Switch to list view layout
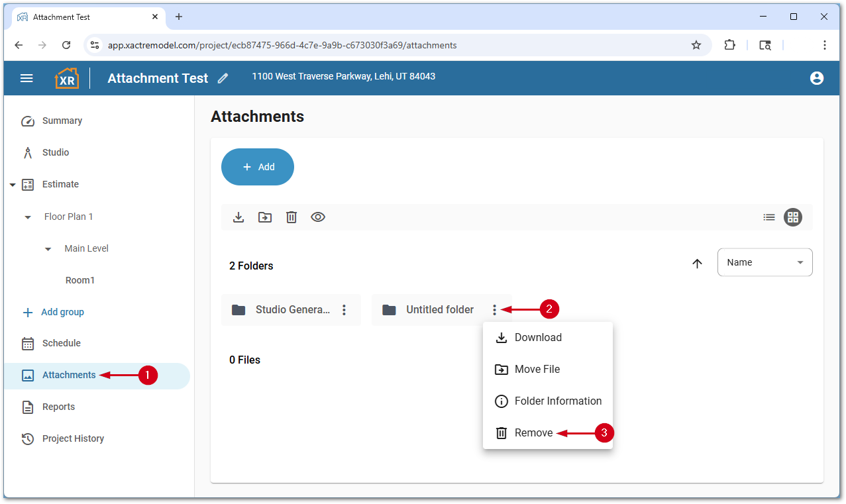Viewport: 846px width, 504px height. pos(768,217)
